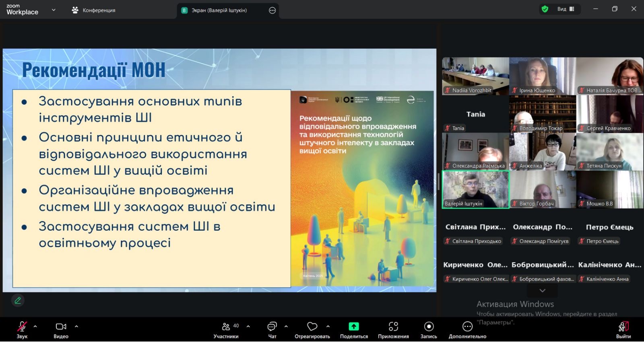Open the React heart icon

[x=312, y=326]
